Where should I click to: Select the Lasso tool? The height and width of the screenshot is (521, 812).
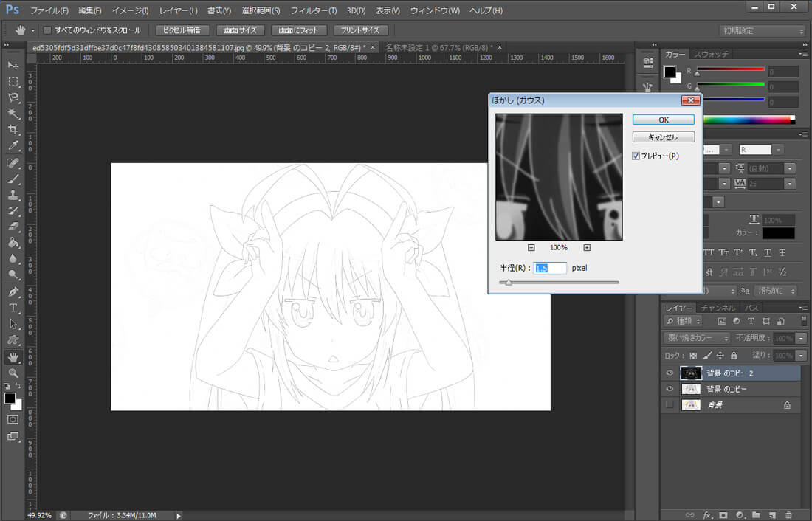pyautogui.click(x=13, y=97)
